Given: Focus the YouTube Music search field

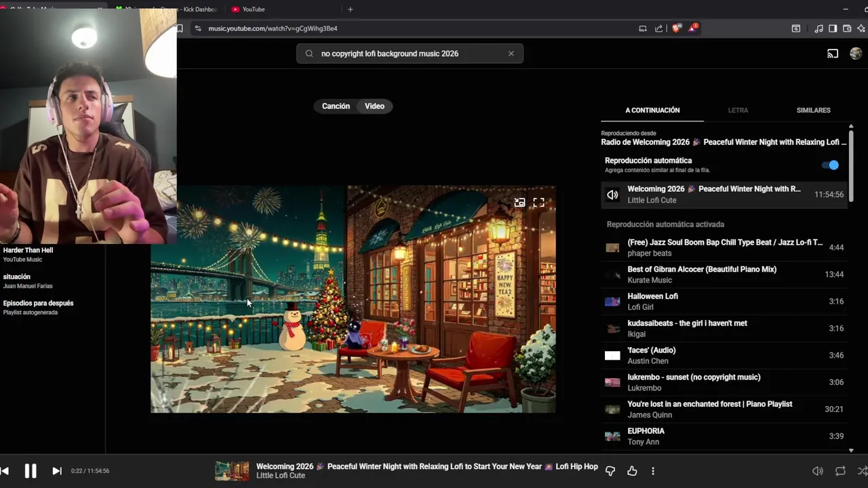Looking at the screenshot, I should [x=409, y=54].
